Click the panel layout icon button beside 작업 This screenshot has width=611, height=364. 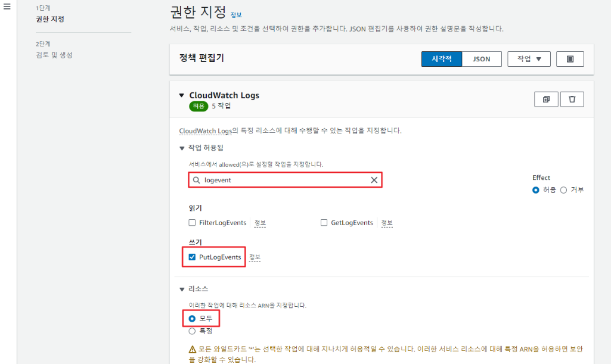coord(570,59)
